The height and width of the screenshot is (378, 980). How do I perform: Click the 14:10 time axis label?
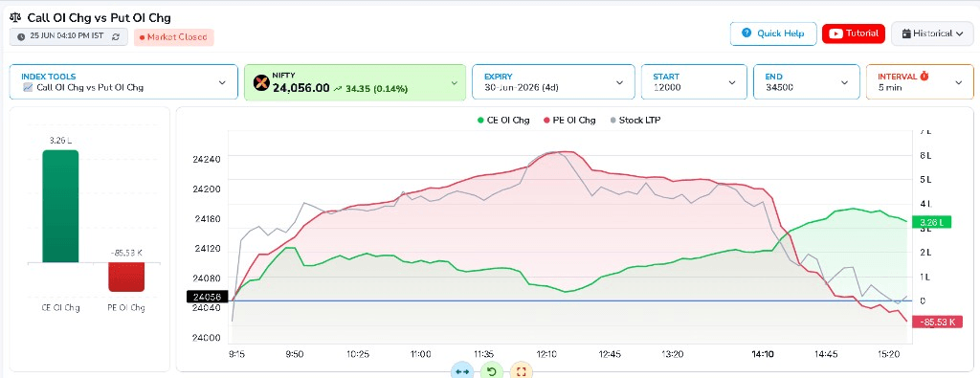763,354
